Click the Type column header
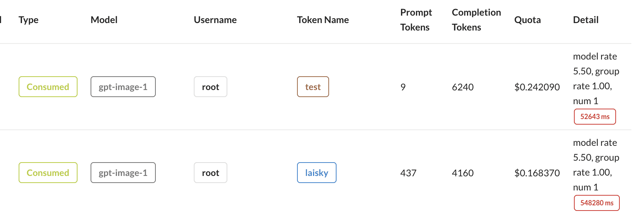The width and height of the screenshot is (644, 215). click(29, 20)
